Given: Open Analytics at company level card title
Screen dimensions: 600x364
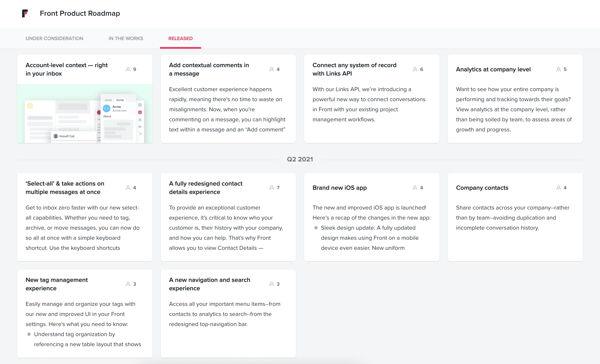Looking at the screenshot, I should point(493,69).
